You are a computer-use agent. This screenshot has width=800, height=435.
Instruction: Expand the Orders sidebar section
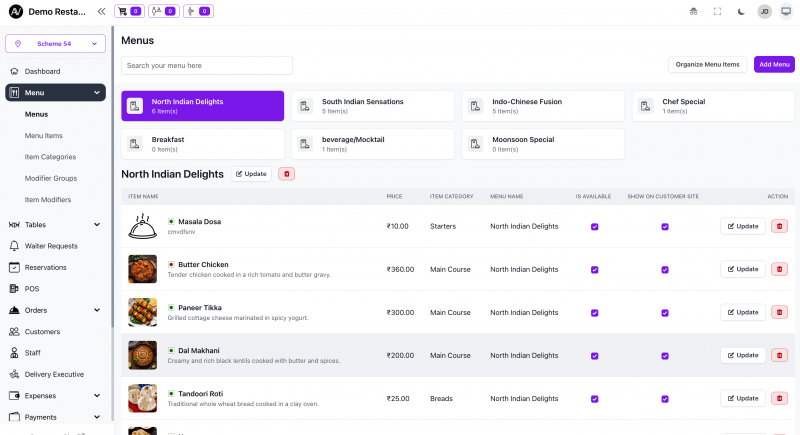(55, 310)
